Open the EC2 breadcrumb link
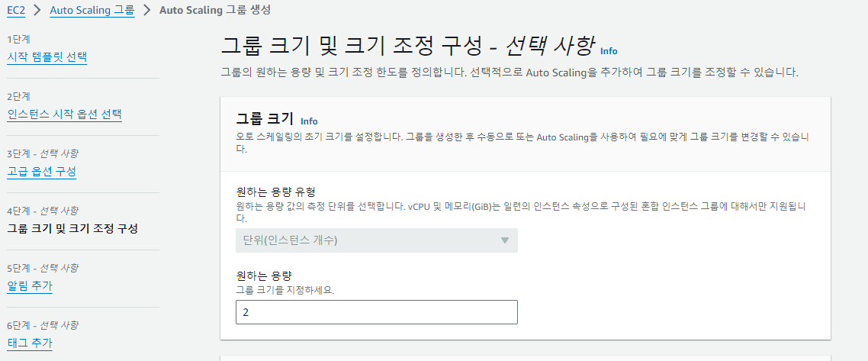Screen dimensions: 868x361 coord(16,10)
